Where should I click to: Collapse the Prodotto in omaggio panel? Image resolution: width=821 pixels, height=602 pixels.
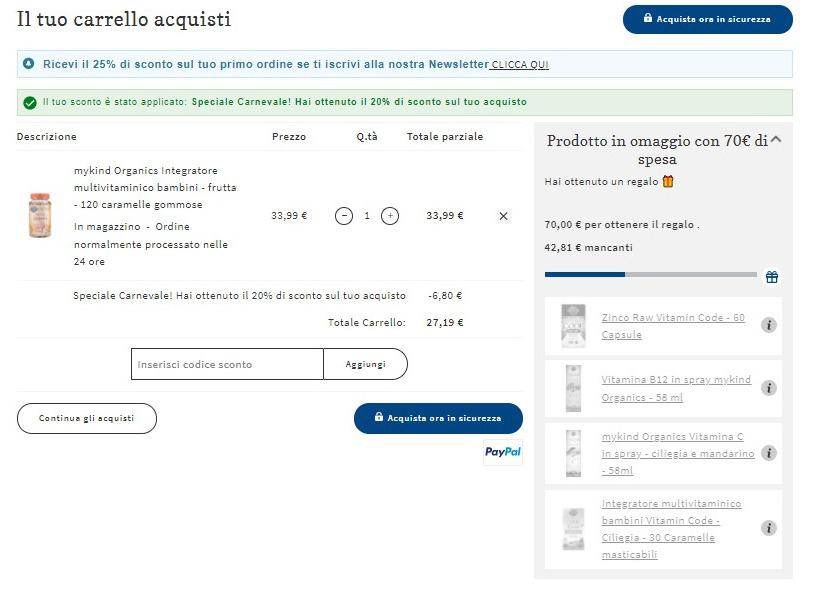tap(776, 139)
